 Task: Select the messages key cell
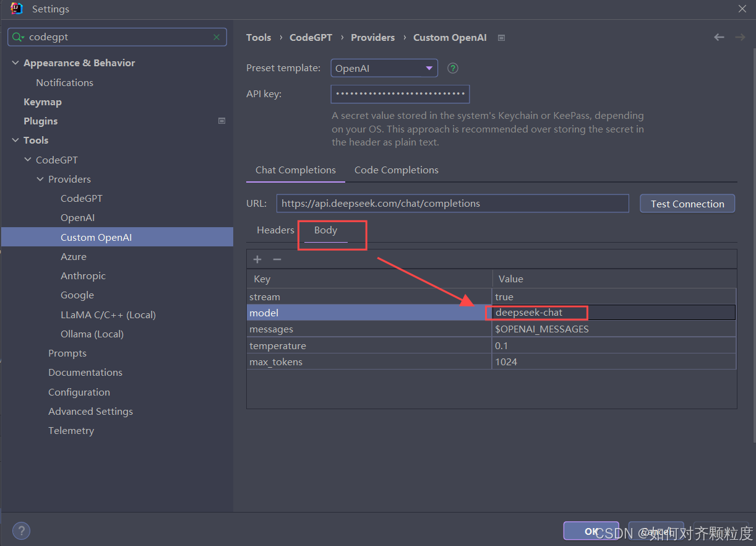[369, 329]
